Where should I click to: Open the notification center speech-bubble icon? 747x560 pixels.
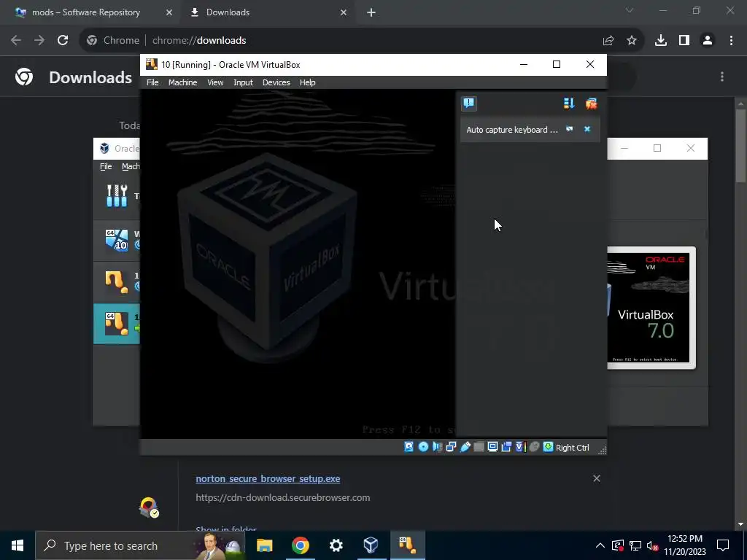pos(469,104)
